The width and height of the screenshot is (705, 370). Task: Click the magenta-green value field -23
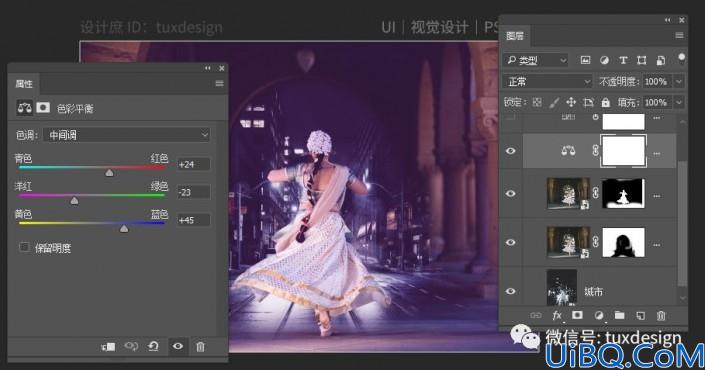point(193,192)
